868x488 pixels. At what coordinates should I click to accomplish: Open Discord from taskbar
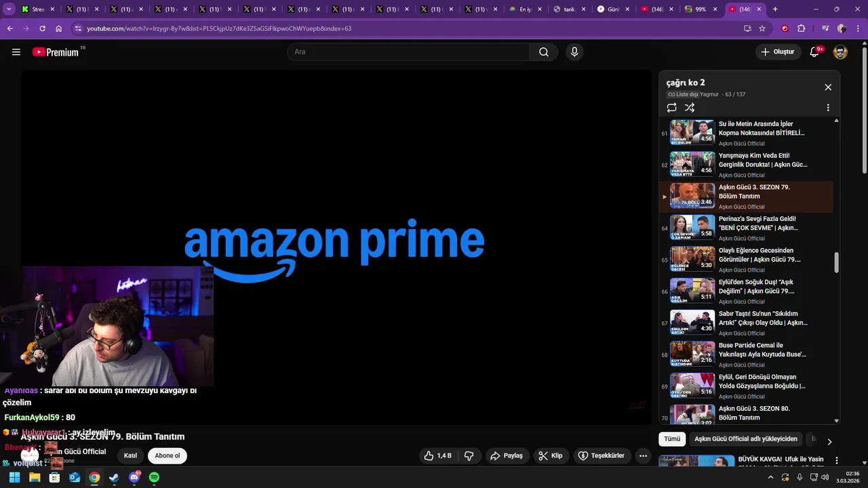point(134,477)
